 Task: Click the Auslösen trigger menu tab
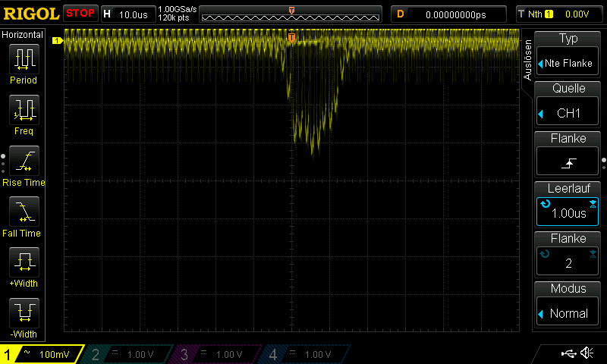[x=527, y=61]
